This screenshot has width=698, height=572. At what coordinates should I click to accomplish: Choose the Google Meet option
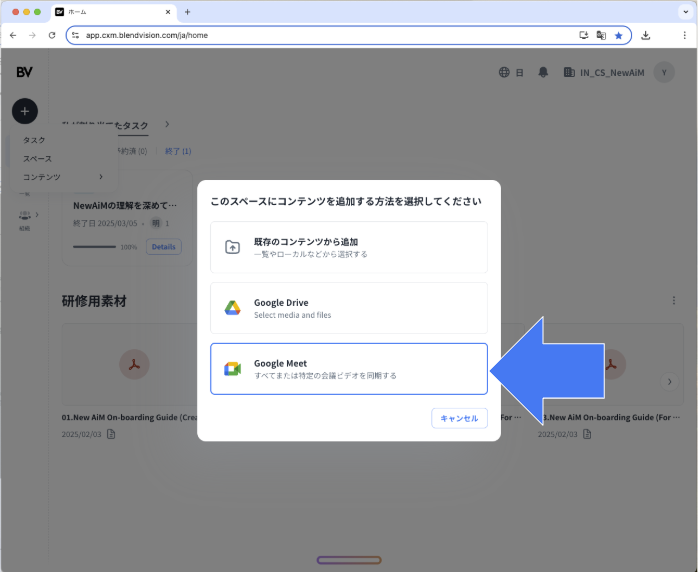349,369
